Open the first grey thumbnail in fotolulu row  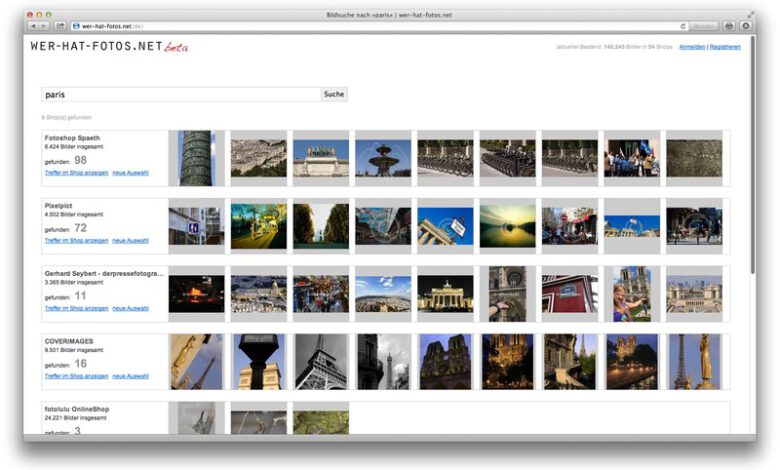(196, 418)
